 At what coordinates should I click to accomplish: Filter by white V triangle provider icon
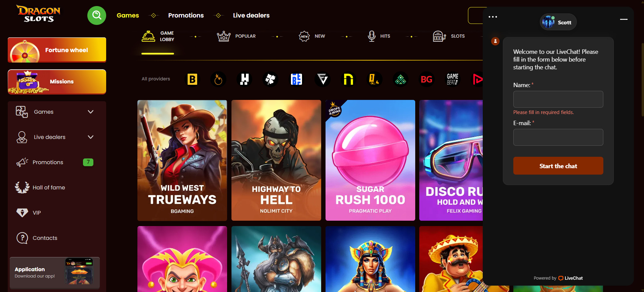[323, 79]
